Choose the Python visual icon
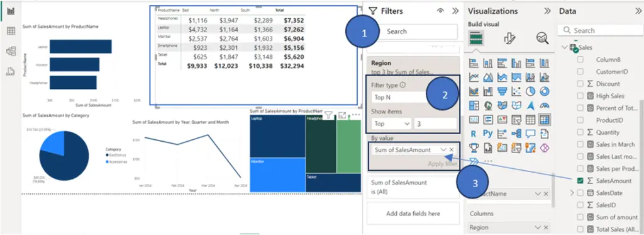Image resolution: width=644 pixels, height=235 pixels. (488, 134)
